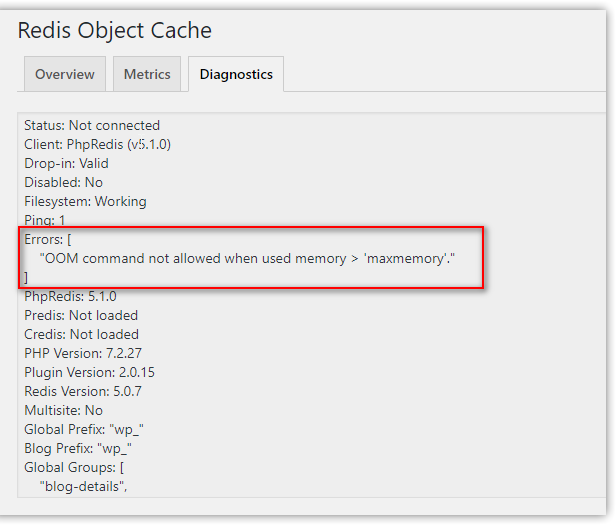This screenshot has height=525, width=616.
Task: Click the 'Predis: Not loaded' line
Action: (81, 315)
